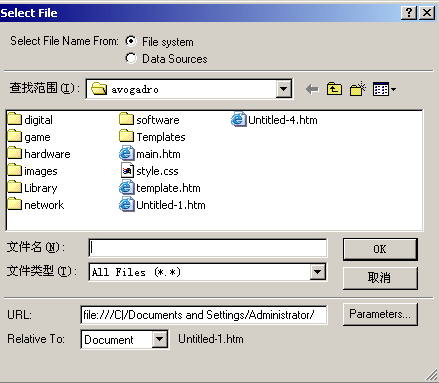Screen dimensions: 439x383
Task: Select the Library folder icon
Action: pyautogui.click(x=15, y=187)
